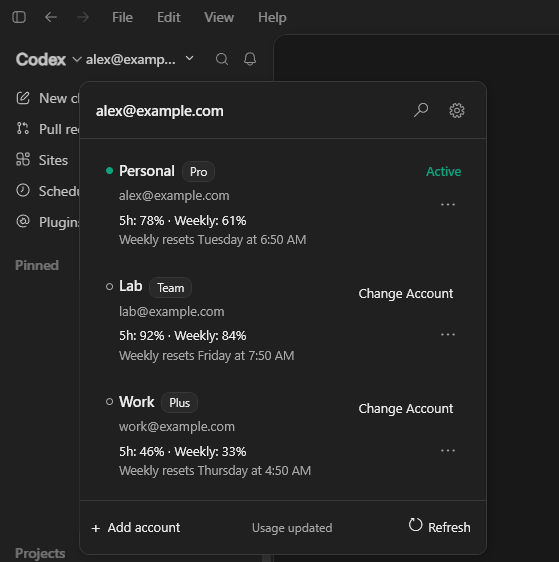
Task: Open the Help menu
Action: pyautogui.click(x=272, y=18)
